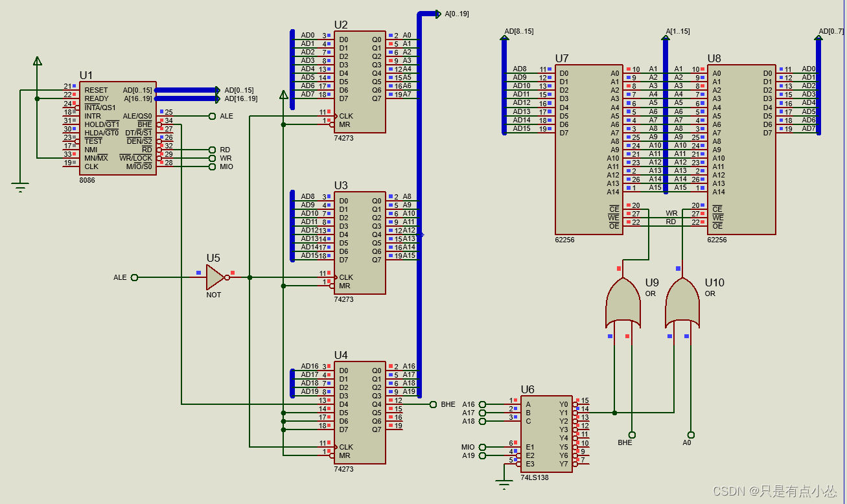Select the U3 74273 latch body
This screenshot has width=847, height=504.
pos(360,243)
